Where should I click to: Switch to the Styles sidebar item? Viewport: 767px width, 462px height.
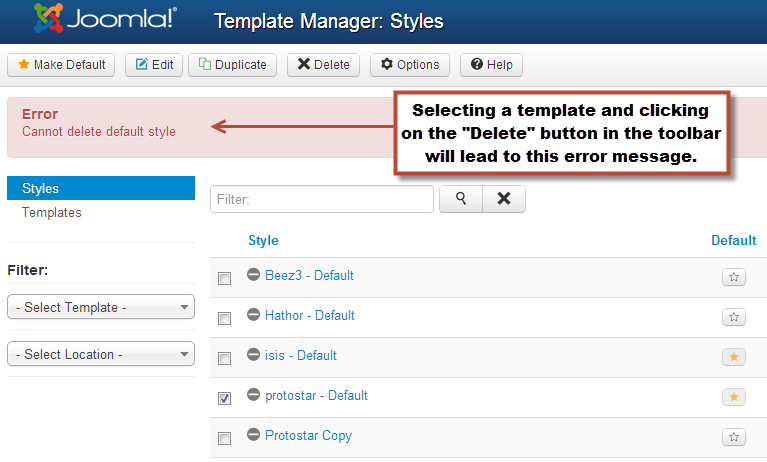click(x=101, y=188)
